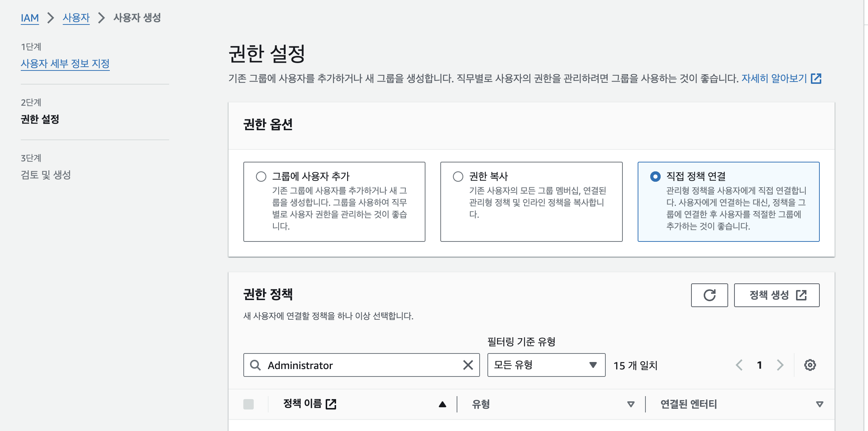
Task: Clear the Administrator search with X icon
Action: tap(468, 365)
